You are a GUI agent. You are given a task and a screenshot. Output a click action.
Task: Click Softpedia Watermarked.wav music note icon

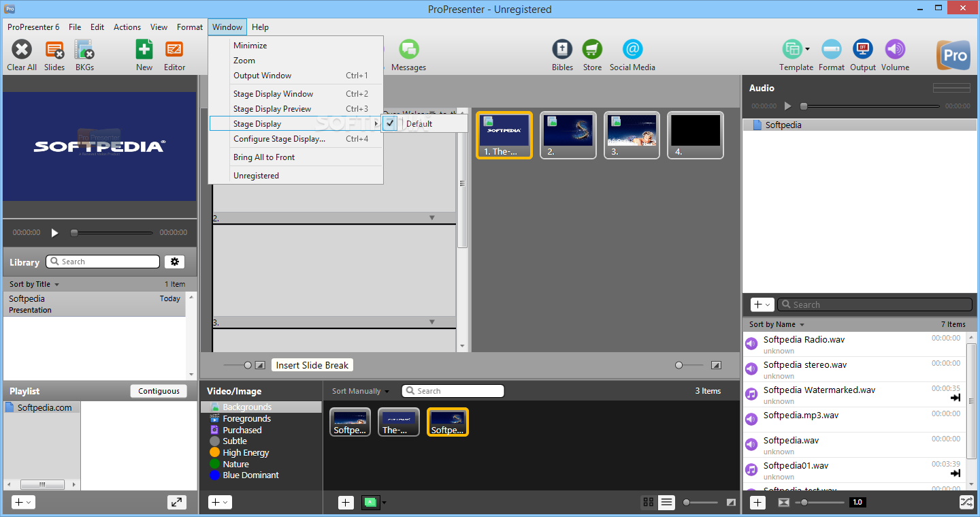click(x=751, y=394)
